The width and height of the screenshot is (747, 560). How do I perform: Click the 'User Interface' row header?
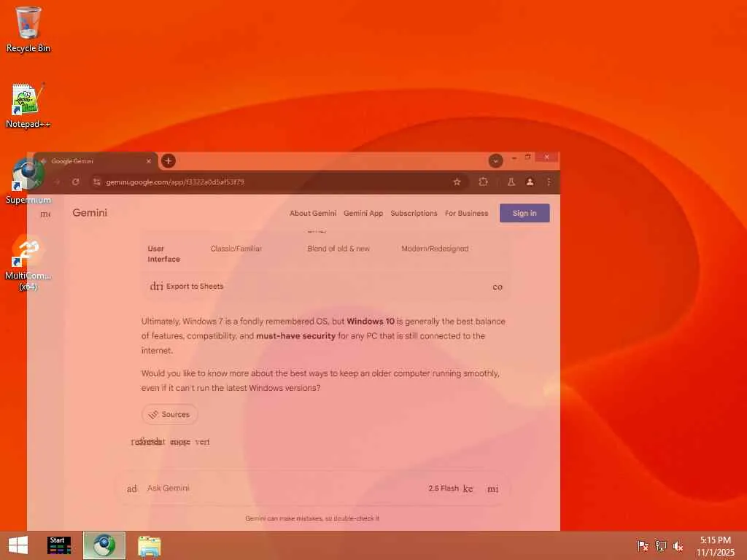(x=163, y=254)
